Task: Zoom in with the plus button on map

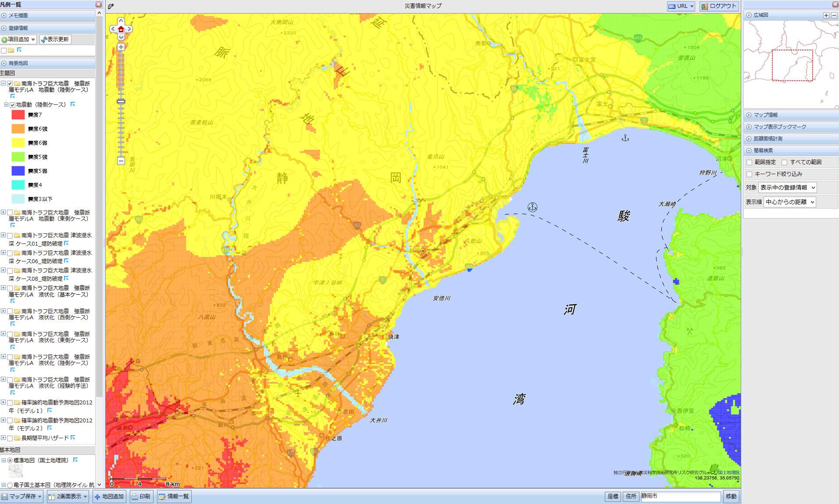Action: [121, 47]
